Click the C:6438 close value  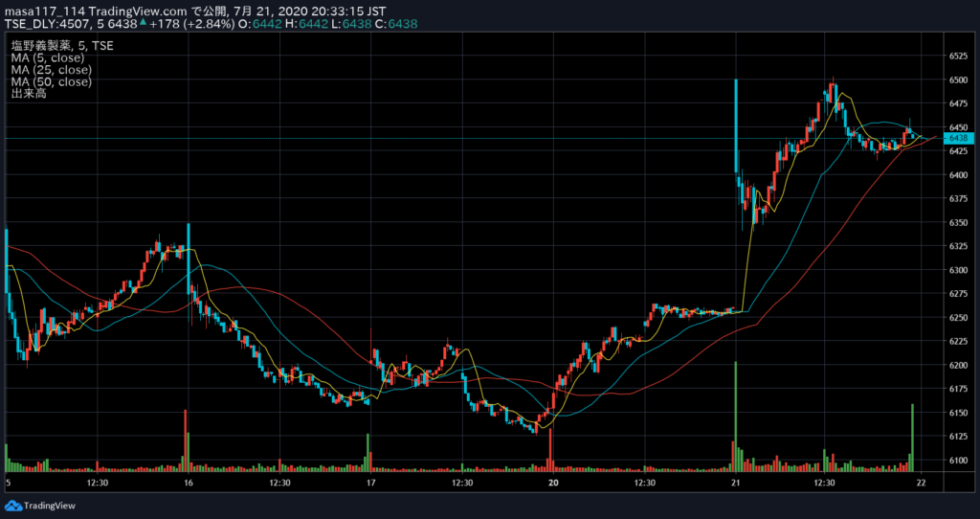pyautogui.click(x=397, y=24)
